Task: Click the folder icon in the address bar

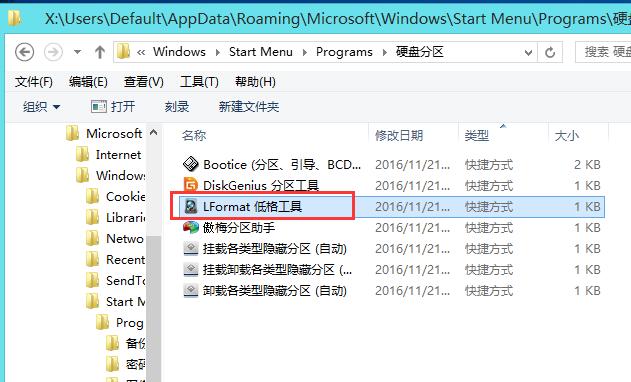Action: [x=124, y=52]
